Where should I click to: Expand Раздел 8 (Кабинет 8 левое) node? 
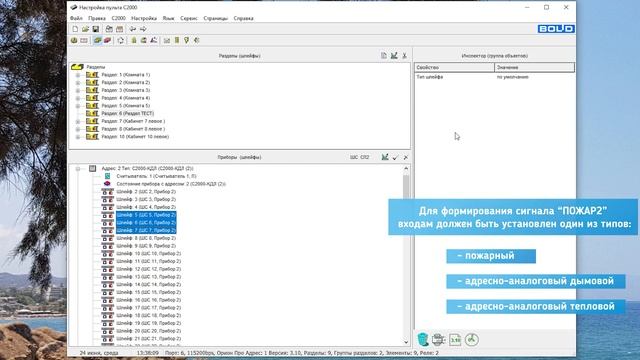[78, 129]
